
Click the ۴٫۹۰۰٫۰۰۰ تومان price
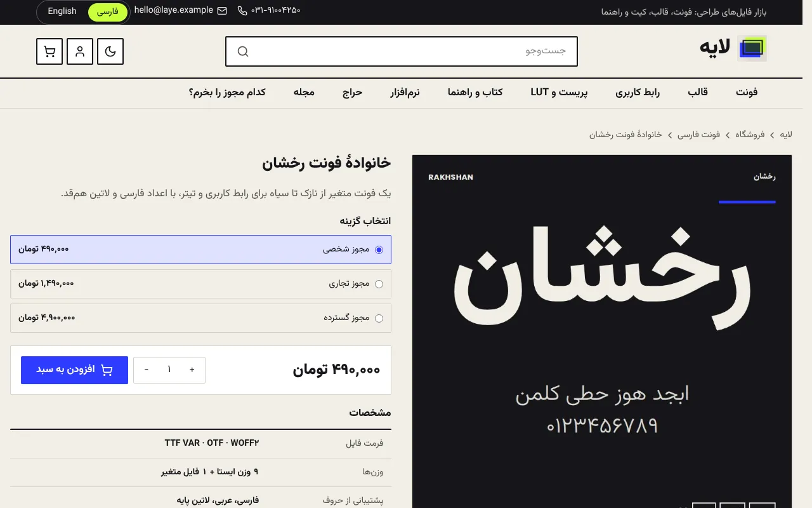(47, 318)
